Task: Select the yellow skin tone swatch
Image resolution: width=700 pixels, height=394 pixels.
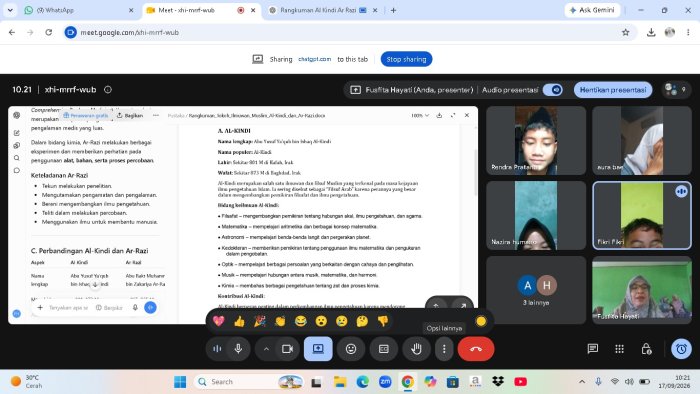Action: pyautogui.click(x=481, y=321)
